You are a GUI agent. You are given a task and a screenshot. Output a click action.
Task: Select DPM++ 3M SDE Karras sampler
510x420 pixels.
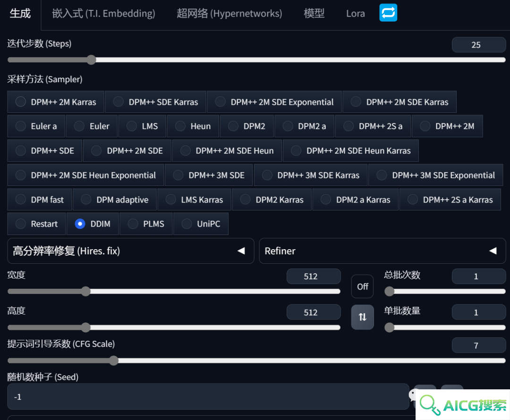coord(311,175)
